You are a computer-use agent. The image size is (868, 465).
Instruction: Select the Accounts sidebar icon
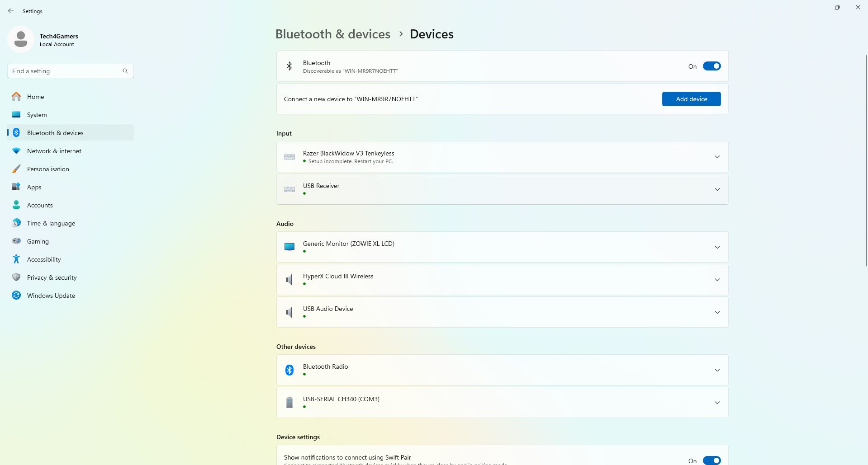(16, 205)
